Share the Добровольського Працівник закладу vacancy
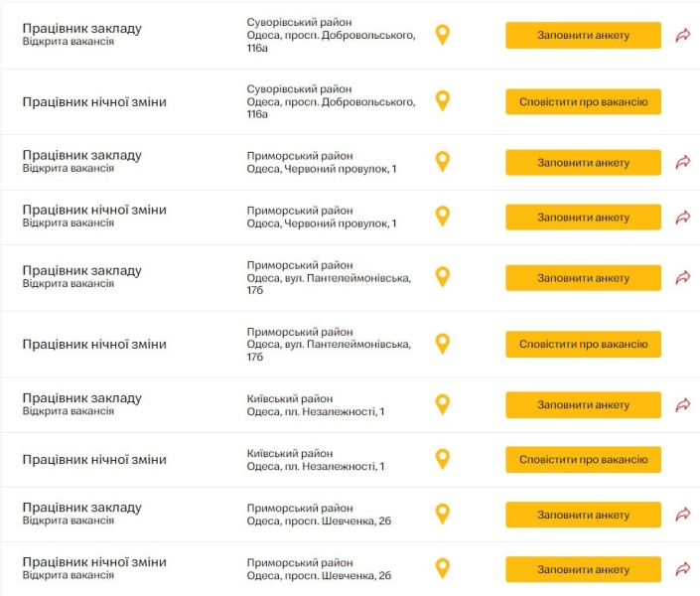700x596 pixels. (683, 35)
